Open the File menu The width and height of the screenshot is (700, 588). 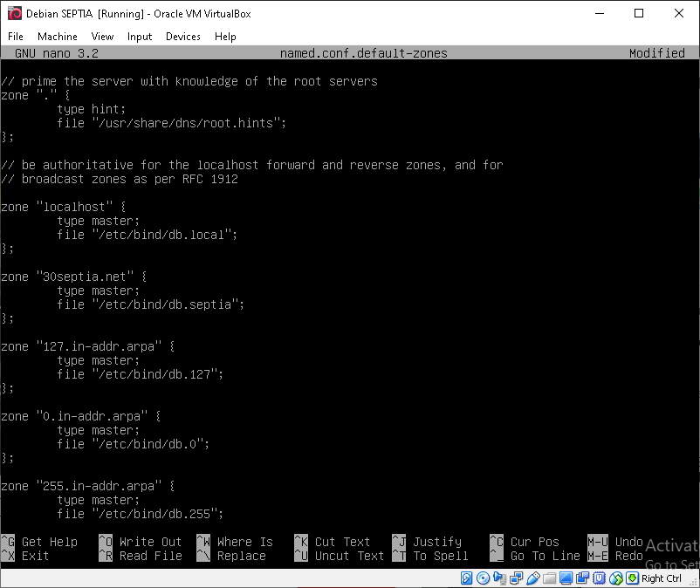click(16, 37)
